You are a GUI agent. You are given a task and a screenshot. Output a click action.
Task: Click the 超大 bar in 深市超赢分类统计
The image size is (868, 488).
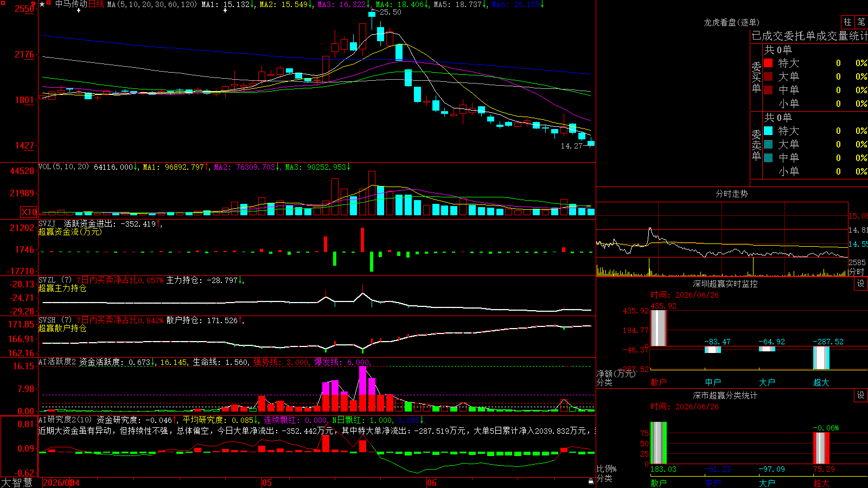click(x=821, y=448)
